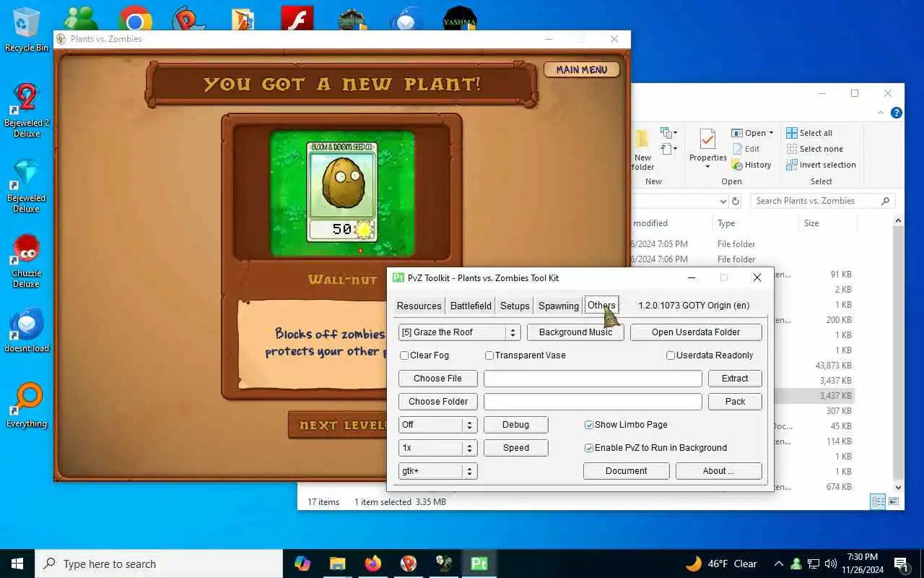The height and width of the screenshot is (578, 924).
Task: Open the Recycle Bin desktop icon
Action: point(27,29)
